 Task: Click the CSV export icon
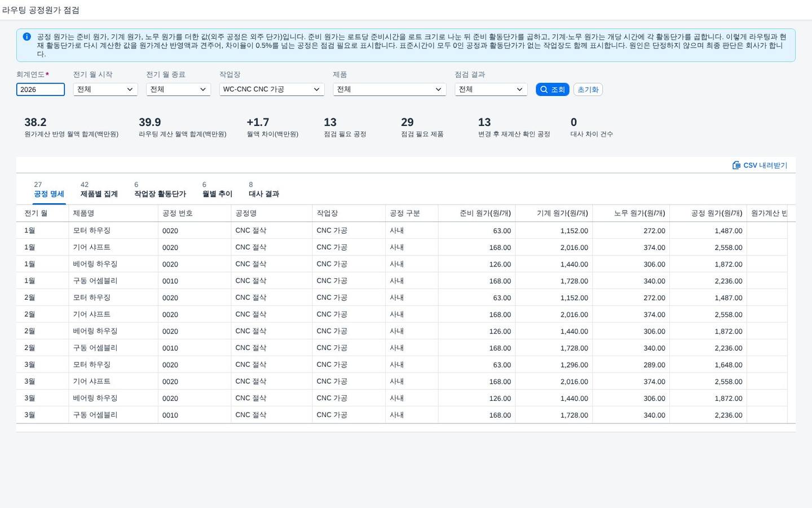[736, 165]
